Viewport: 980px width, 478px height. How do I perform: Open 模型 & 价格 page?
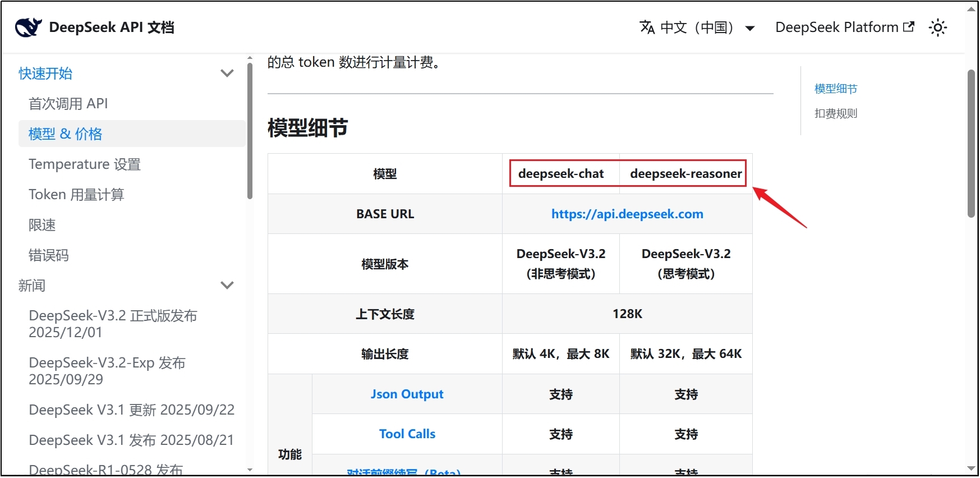[132, 134]
